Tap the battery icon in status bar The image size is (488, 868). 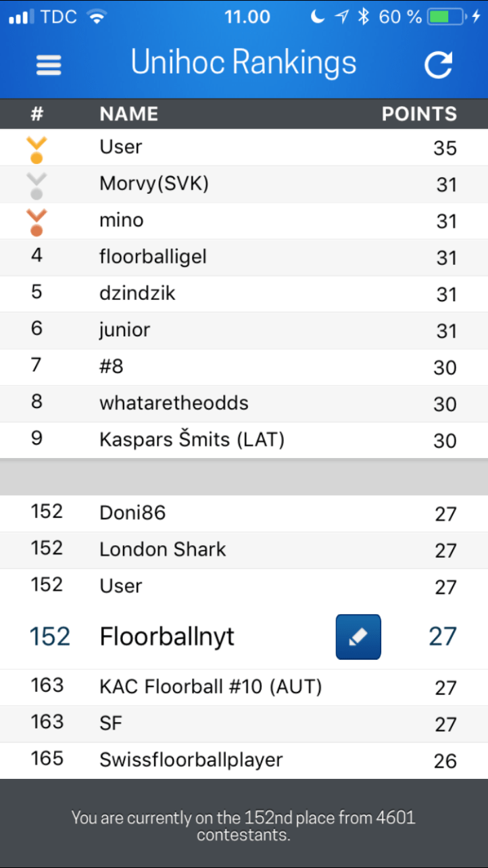click(447, 17)
